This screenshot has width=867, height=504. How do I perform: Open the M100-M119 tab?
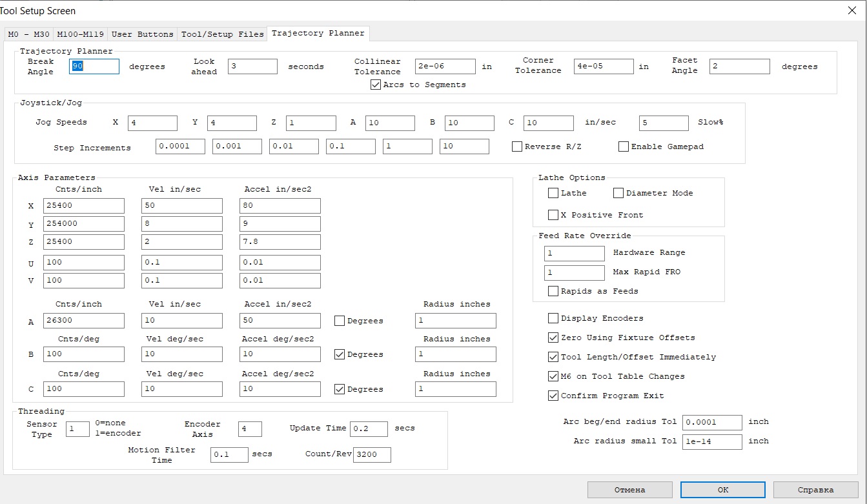pos(80,34)
